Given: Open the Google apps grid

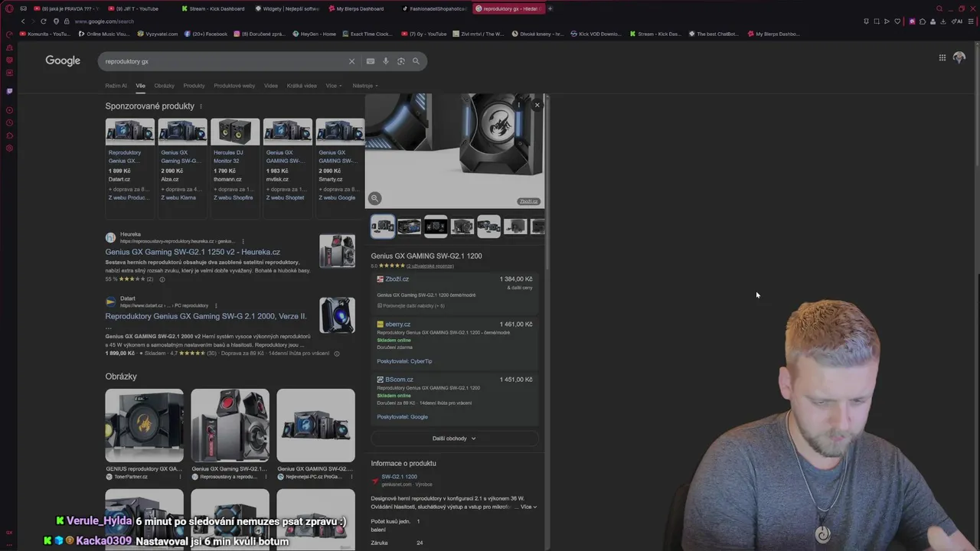Looking at the screenshot, I should [x=942, y=57].
